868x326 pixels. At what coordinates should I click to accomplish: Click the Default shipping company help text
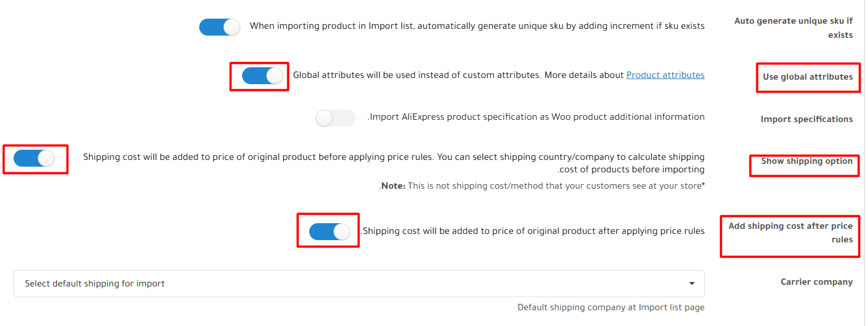point(611,308)
